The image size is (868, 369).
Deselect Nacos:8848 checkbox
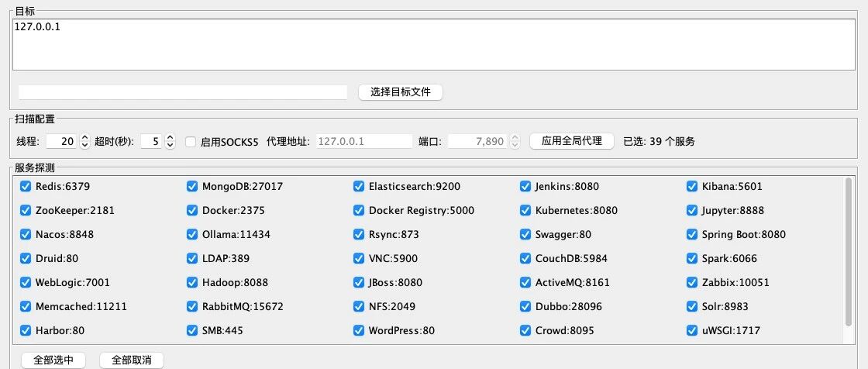[x=26, y=234]
